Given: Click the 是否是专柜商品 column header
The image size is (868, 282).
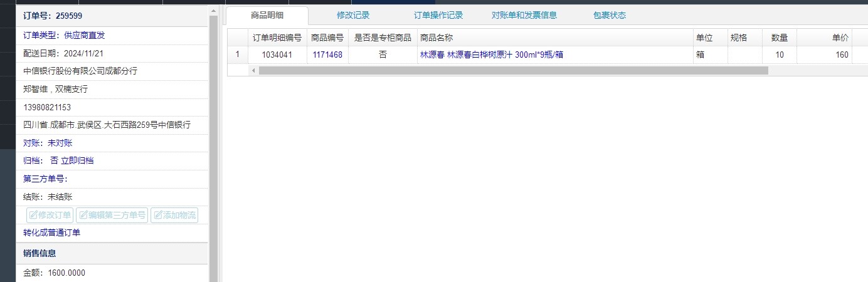Looking at the screenshot, I should coord(383,38).
